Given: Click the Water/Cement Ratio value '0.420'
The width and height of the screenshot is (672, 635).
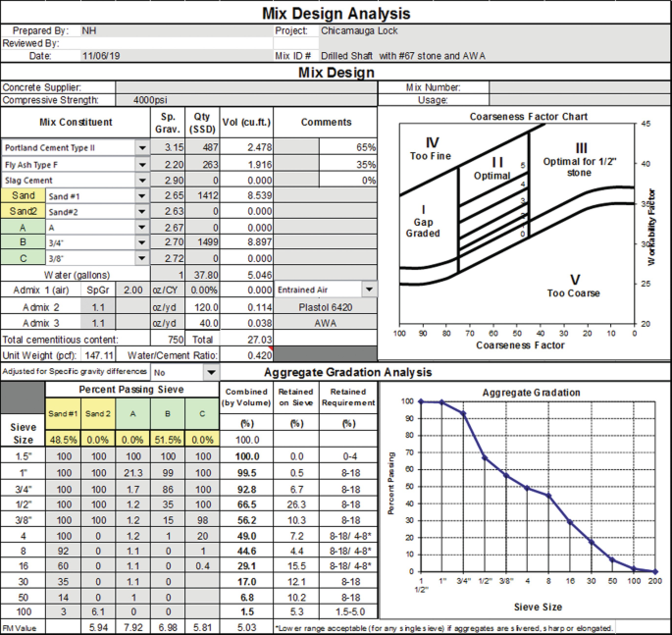Looking at the screenshot, I should click(246, 355).
